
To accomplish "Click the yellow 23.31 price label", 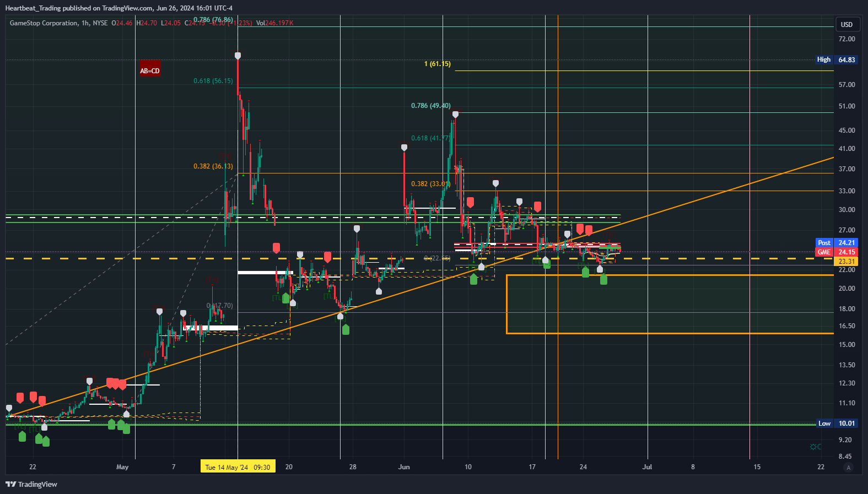I will coord(847,262).
